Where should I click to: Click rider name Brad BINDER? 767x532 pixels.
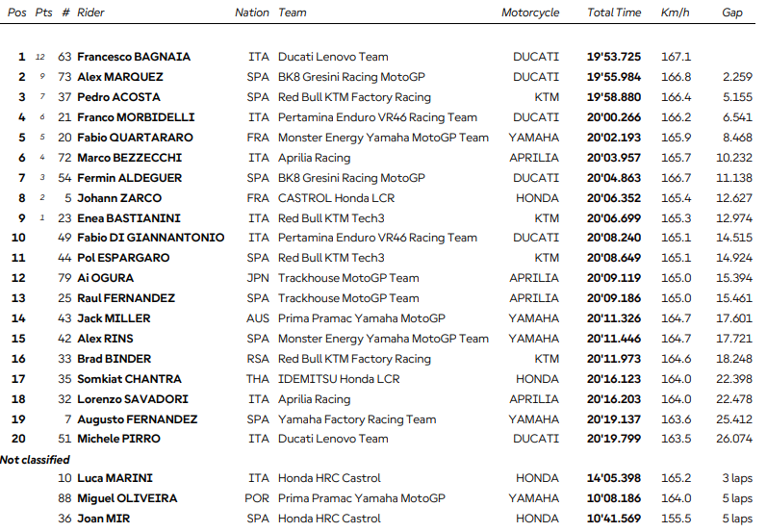115,359
